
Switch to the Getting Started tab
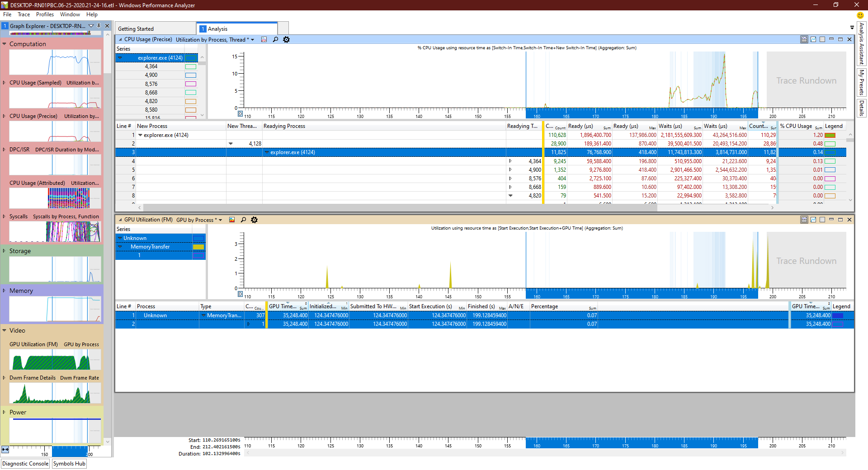[155, 28]
